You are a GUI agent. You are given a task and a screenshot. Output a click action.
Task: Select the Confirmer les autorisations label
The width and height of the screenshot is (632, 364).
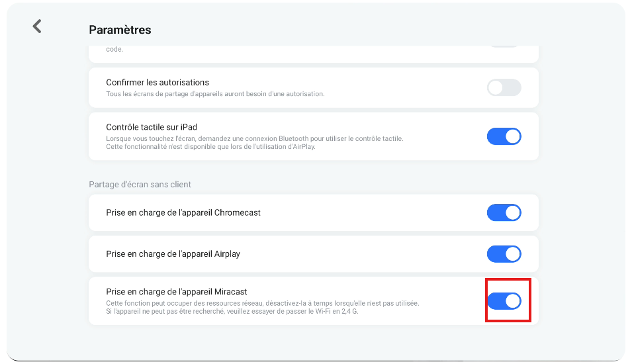click(158, 82)
